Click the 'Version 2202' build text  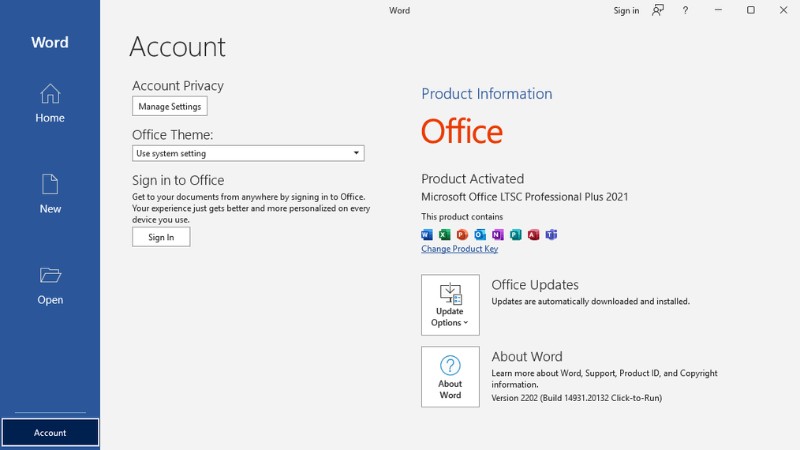point(577,398)
